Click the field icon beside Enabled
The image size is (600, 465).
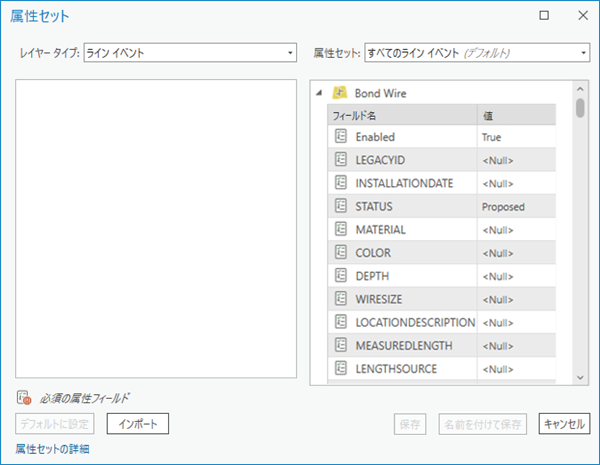coord(340,136)
